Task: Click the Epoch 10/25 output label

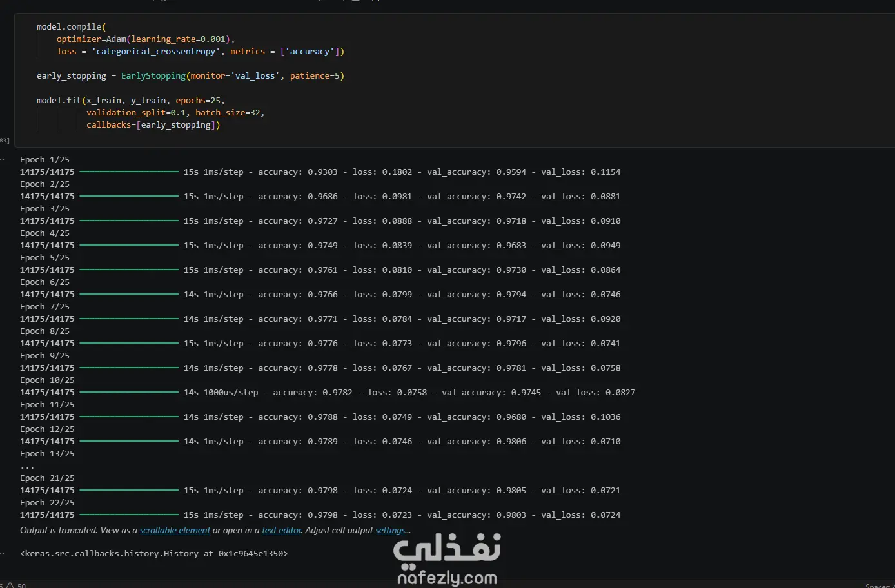Action: [47, 380]
